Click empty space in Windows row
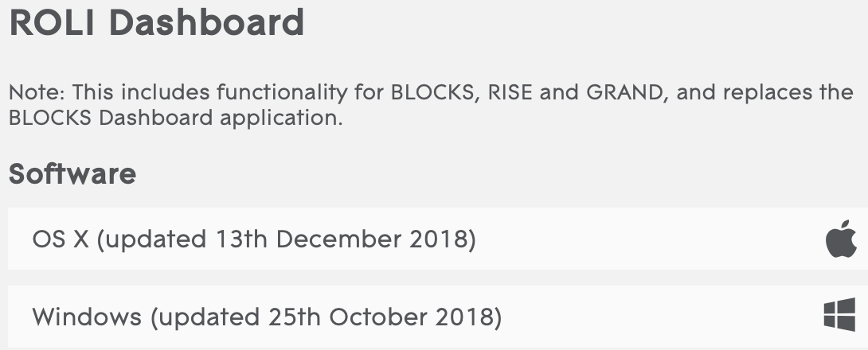868x350 pixels. click(653, 317)
